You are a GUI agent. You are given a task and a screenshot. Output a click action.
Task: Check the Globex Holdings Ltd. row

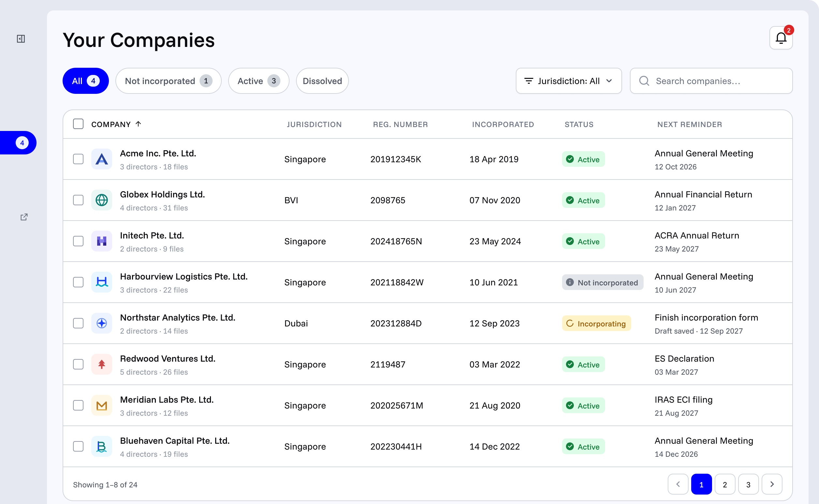78,200
